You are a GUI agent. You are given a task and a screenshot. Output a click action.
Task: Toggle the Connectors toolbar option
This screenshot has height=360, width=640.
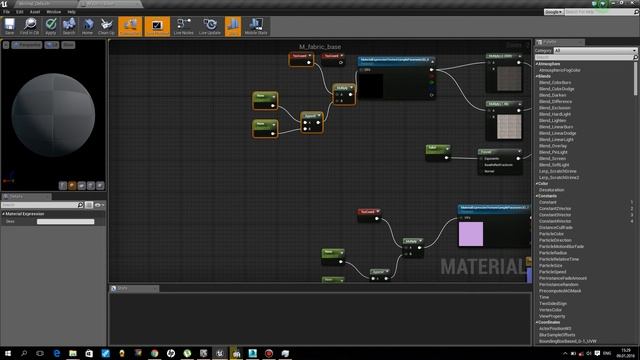coord(130,26)
